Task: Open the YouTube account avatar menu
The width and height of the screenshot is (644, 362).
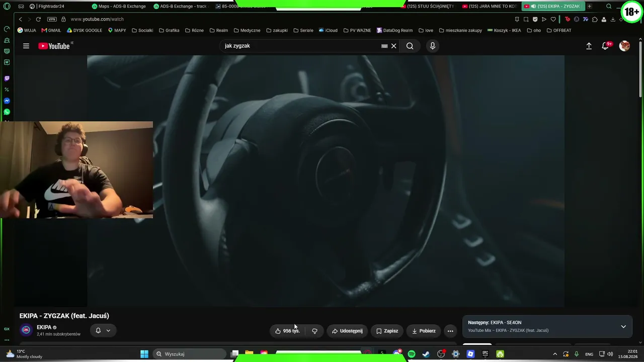Action: [x=624, y=46]
